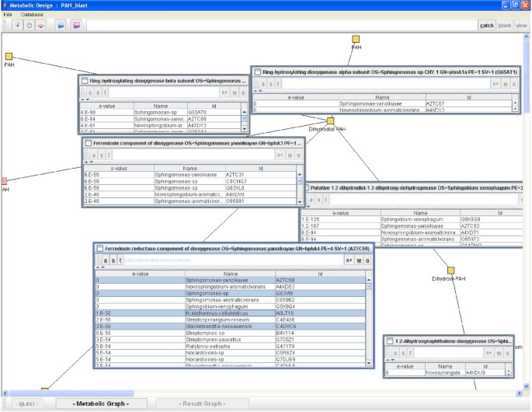Open the Database menu

click(x=32, y=15)
